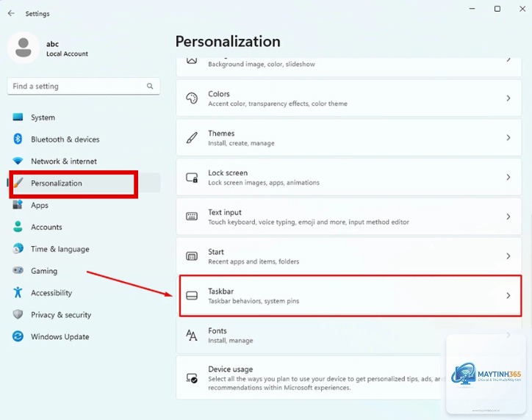Open Gaming settings category
532x420 pixels.
pyautogui.click(x=84, y=271)
